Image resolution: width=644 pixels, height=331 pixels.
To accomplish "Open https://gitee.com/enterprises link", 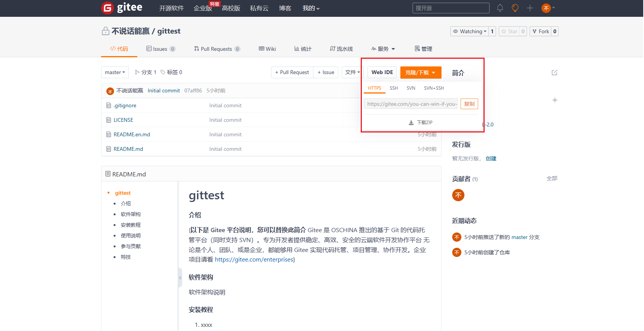I will pyautogui.click(x=254, y=260).
